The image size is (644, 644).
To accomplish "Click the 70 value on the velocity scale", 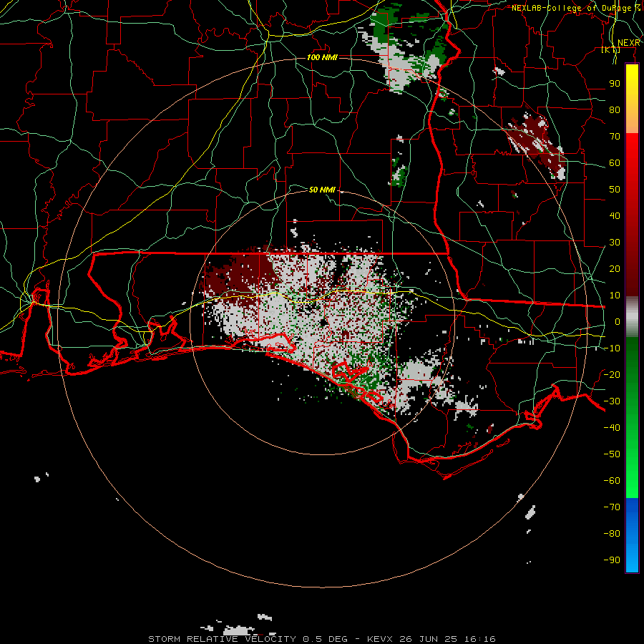I will [615, 137].
